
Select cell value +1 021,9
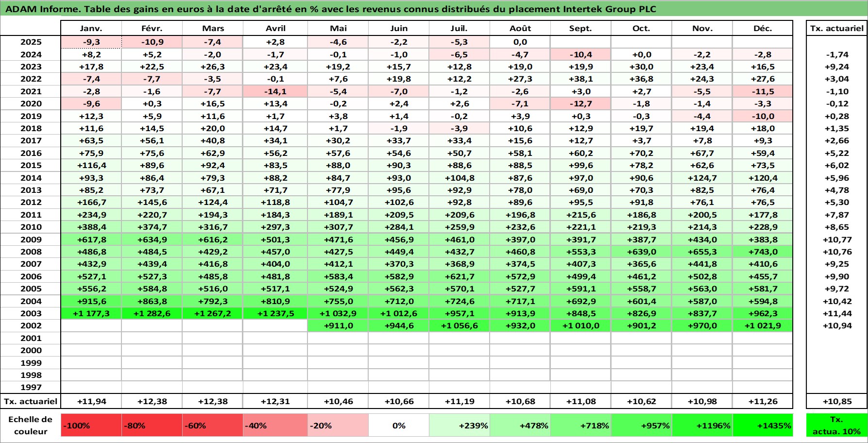point(763,325)
